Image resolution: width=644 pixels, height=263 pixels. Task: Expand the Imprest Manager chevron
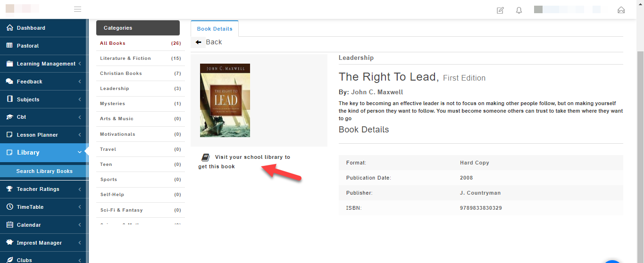[80, 243]
